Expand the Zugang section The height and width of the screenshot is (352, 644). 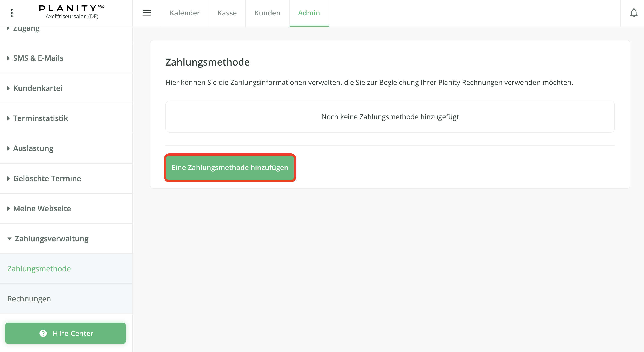(26, 29)
